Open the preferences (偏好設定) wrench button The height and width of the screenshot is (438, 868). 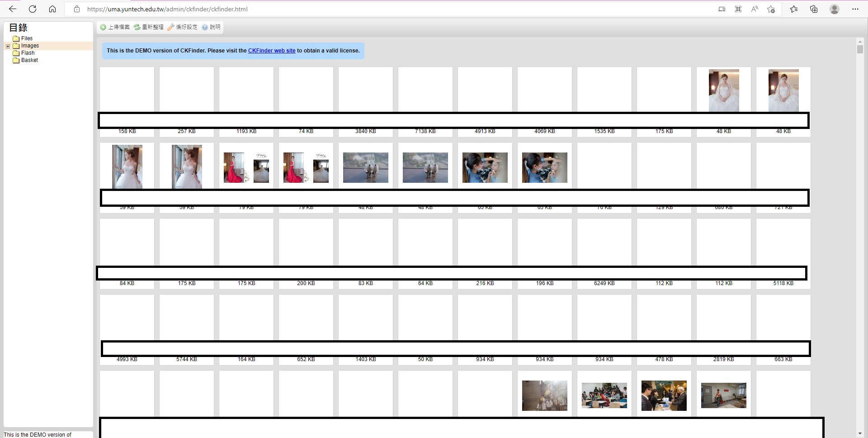click(x=183, y=27)
